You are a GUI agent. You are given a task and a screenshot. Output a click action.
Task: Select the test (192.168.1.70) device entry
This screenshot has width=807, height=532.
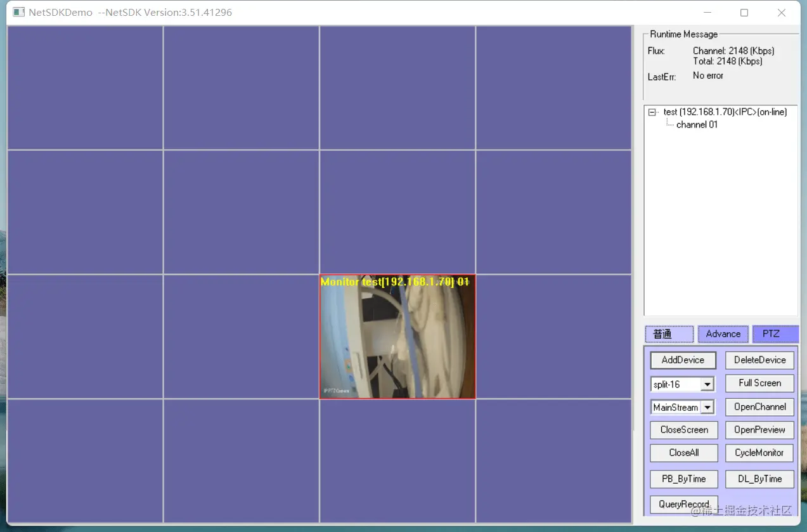click(725, 112)
